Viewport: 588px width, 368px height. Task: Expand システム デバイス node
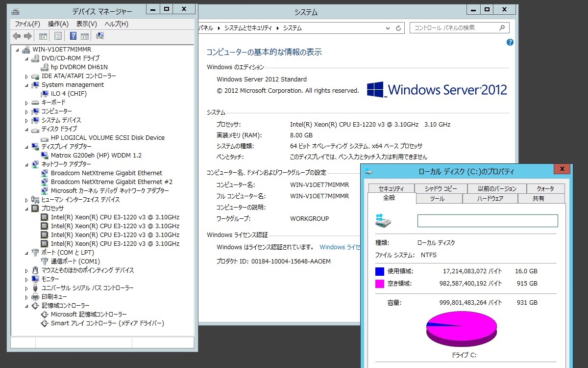26,120
